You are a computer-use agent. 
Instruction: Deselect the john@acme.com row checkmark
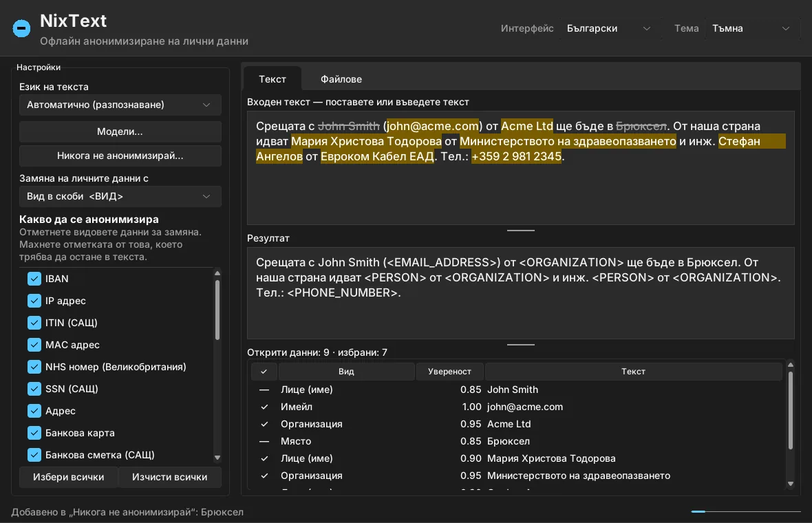[x=264, y=407]
